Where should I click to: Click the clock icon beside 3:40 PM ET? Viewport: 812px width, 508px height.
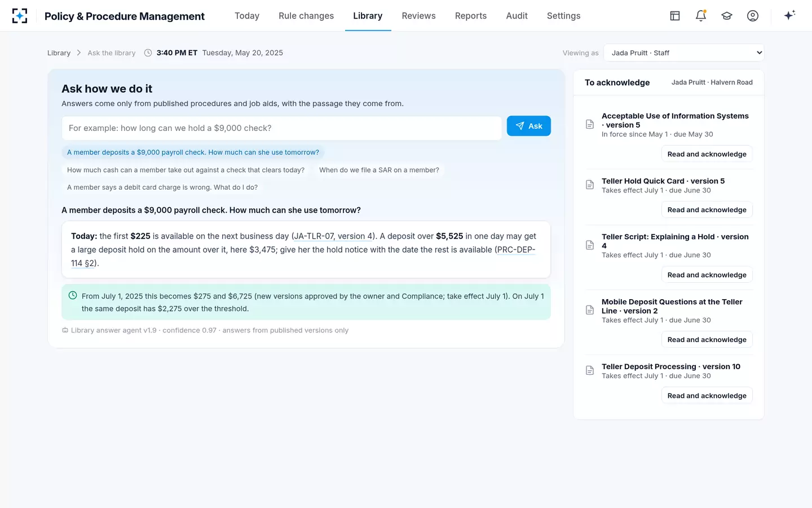point(148,53)
